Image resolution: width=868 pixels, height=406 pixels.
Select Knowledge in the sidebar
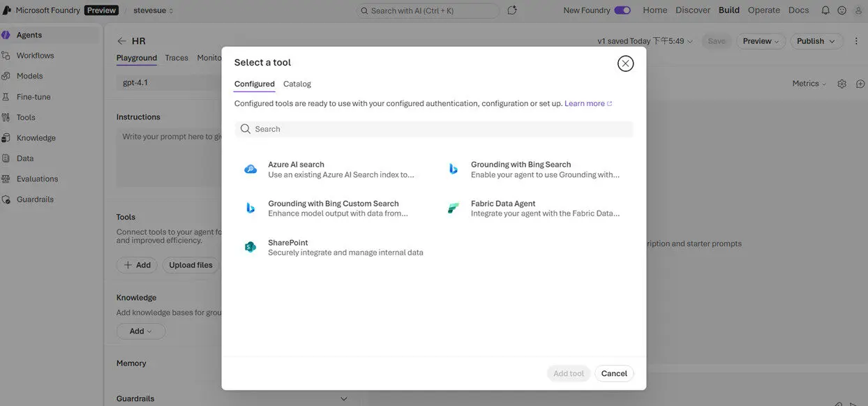click(x=36, y=138)
